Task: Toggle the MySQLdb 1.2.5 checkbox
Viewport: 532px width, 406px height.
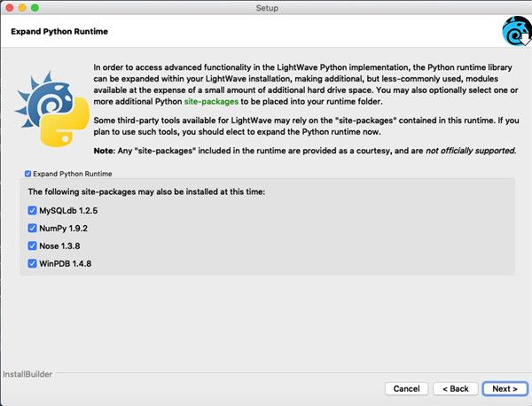Action: point(32,211)
